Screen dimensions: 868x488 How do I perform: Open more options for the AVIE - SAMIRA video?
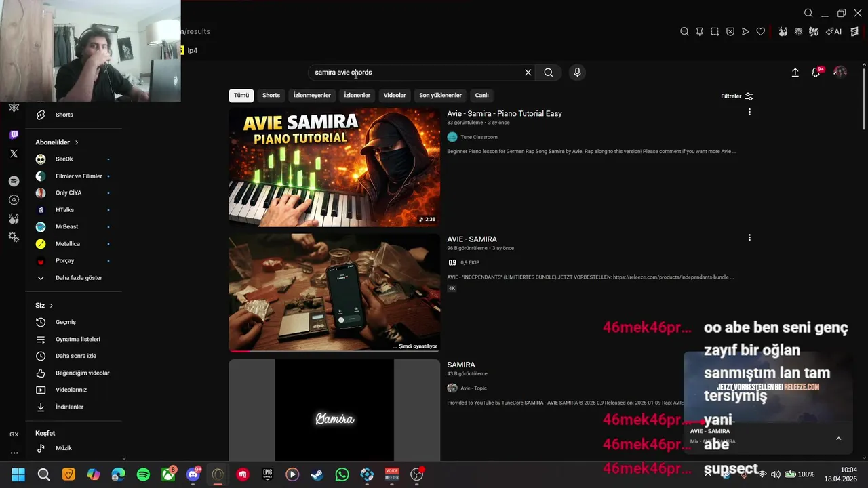(749, 237)
